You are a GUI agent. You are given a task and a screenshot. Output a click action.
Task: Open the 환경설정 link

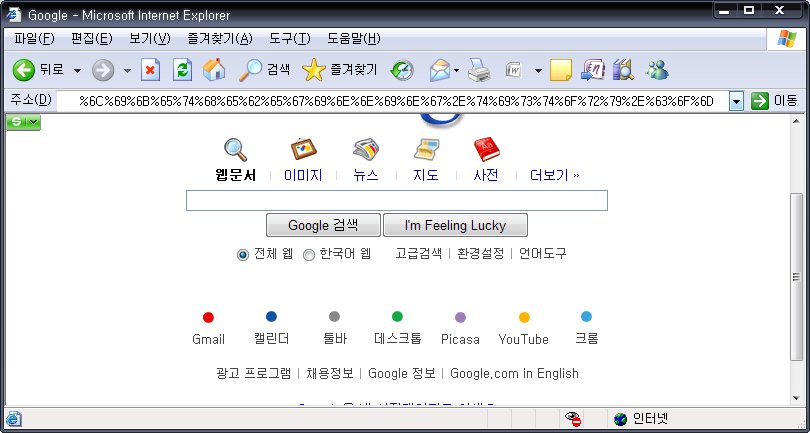click(x=480, y=254)
